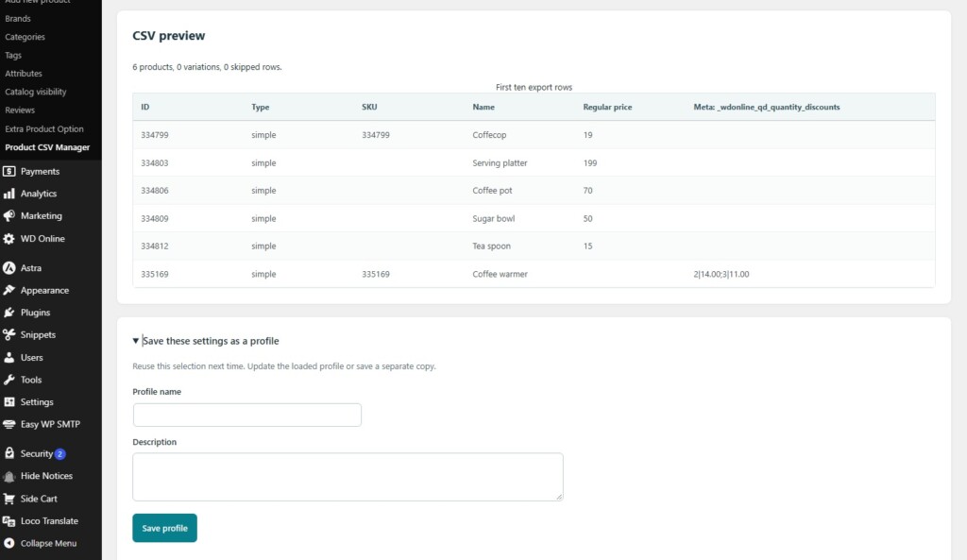967x560 pixels.
Task: Open Catalog visibility submenu item
Action: tap(36, 92)
